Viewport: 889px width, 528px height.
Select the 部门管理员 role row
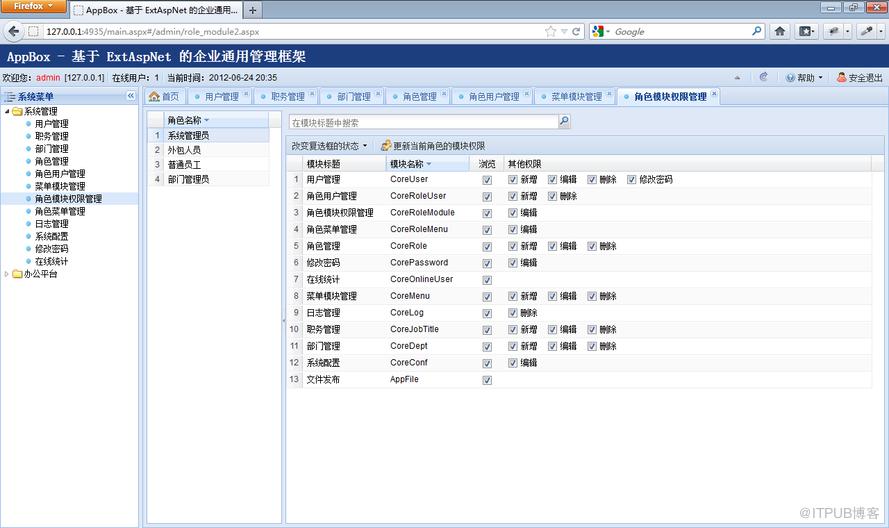click(x=208, y=179)
